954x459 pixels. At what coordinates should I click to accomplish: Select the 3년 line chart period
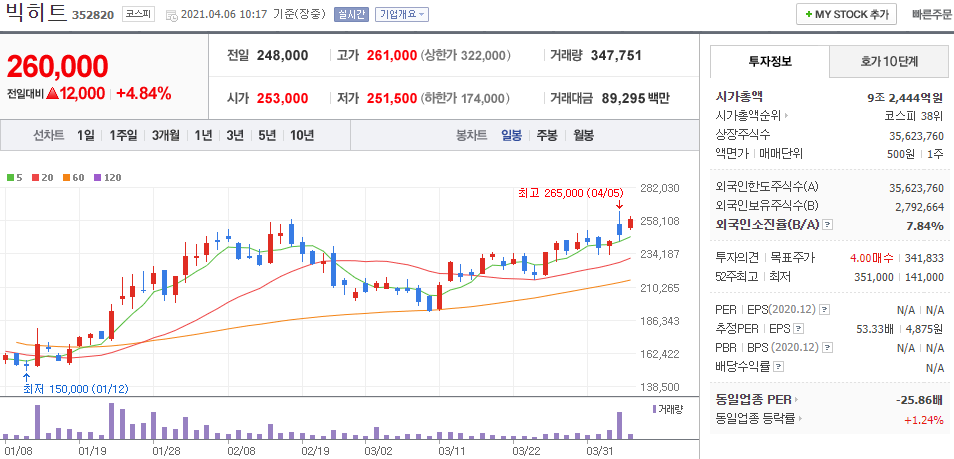click(x=235, y=135)
